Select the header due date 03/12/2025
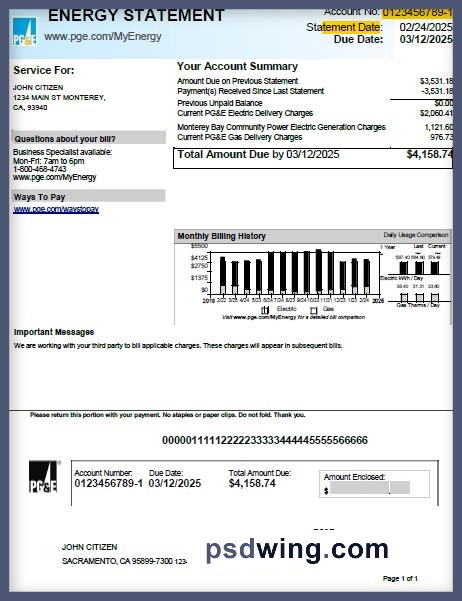 426,39
